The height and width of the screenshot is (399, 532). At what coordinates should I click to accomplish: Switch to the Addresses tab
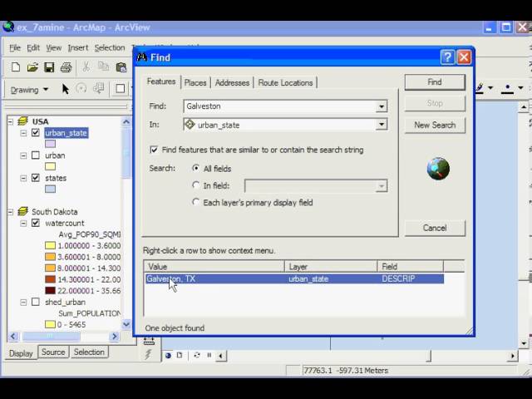(232, 83)
